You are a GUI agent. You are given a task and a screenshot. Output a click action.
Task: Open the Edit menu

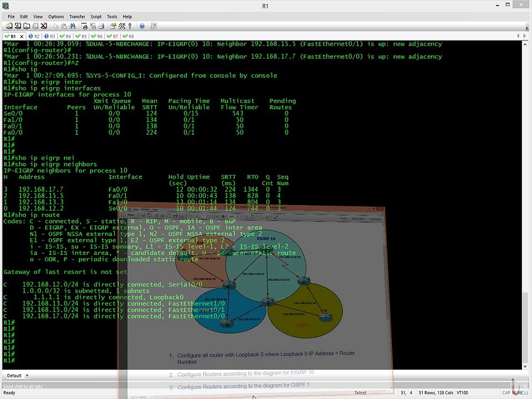point(24,17)
